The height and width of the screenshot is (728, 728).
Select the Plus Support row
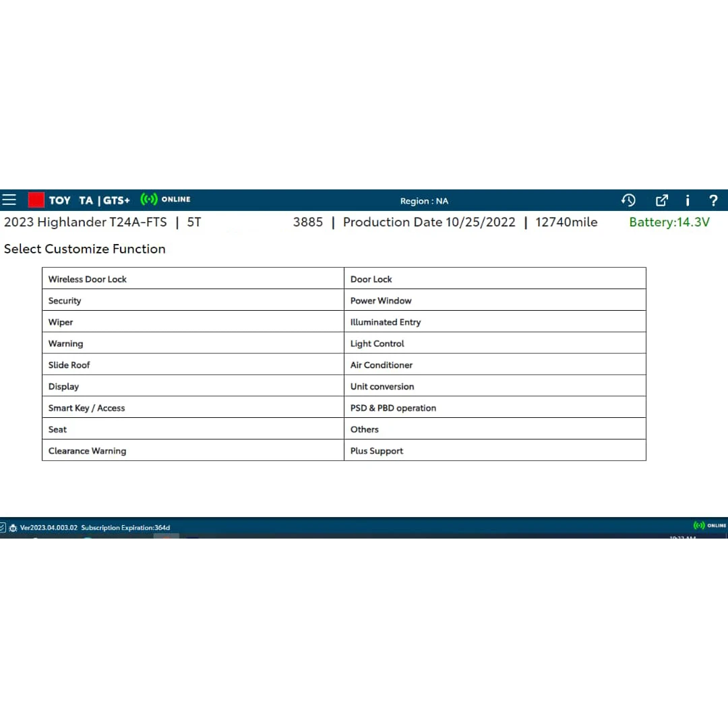tap(495, 450)
